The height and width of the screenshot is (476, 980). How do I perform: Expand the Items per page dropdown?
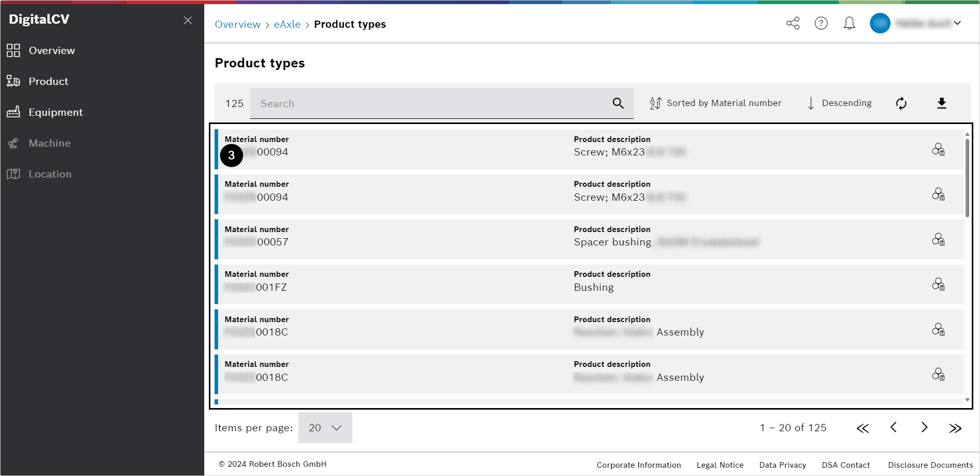[x=325, y=428]
